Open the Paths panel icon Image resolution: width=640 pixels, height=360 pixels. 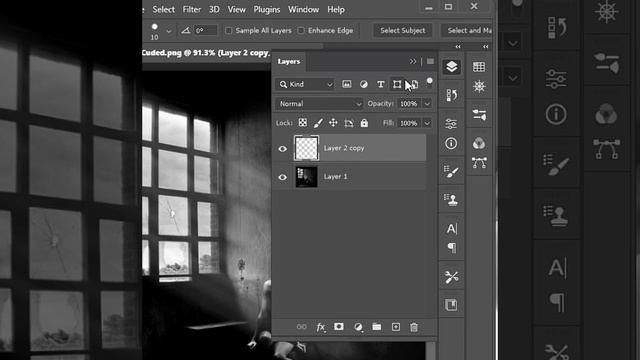[x=479, y=163]
